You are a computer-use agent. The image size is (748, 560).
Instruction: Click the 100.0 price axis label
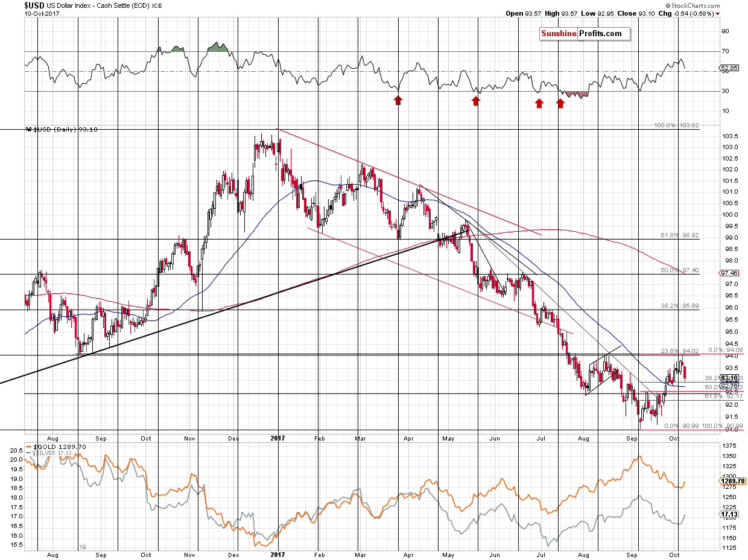[729, 215]
